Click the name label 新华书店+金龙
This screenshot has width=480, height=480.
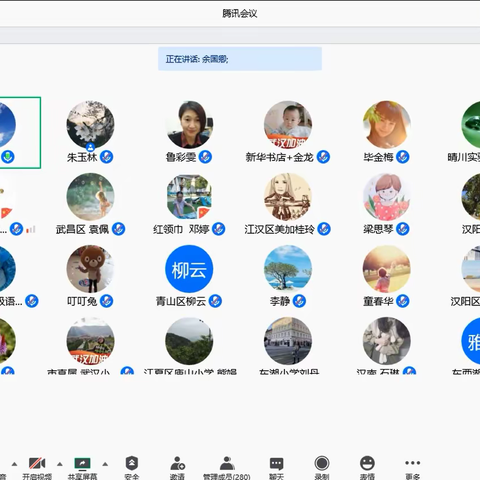(x=280, y=157)
